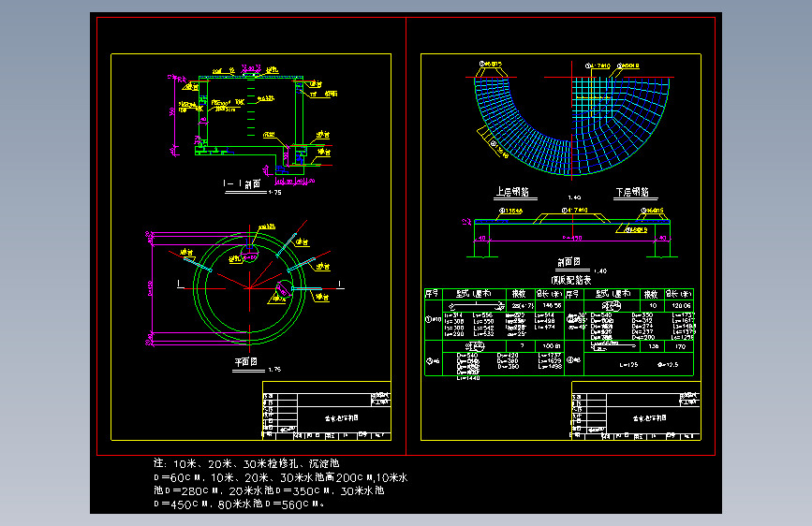Click the note line starting "注: 10米、20米"

click(x=246, y=464)
